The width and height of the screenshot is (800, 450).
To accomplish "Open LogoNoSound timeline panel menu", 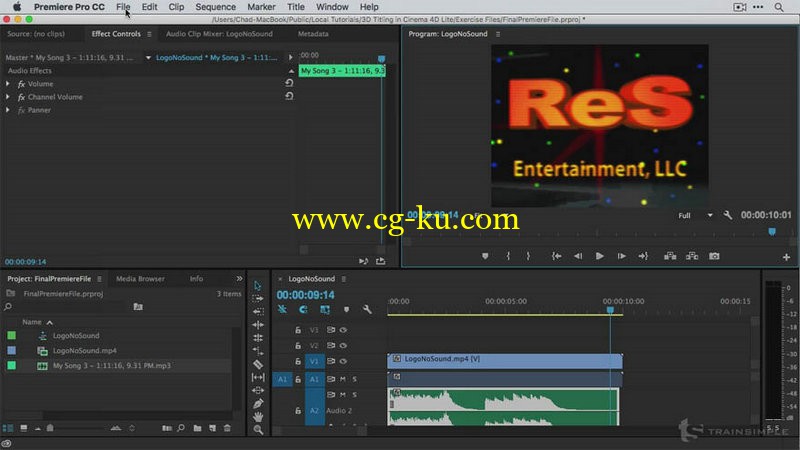I will click(x=344, y=279).
